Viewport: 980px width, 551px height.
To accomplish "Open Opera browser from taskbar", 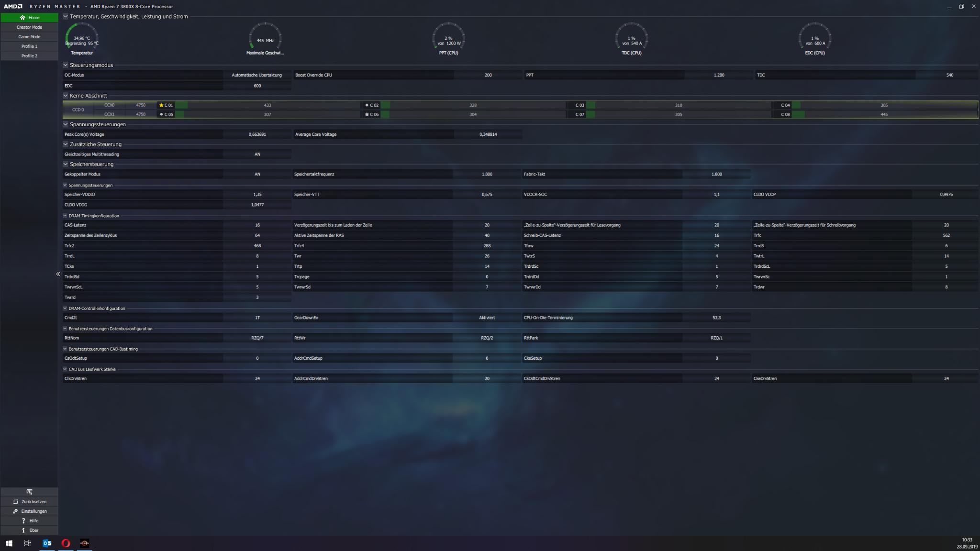I will 66,543.
